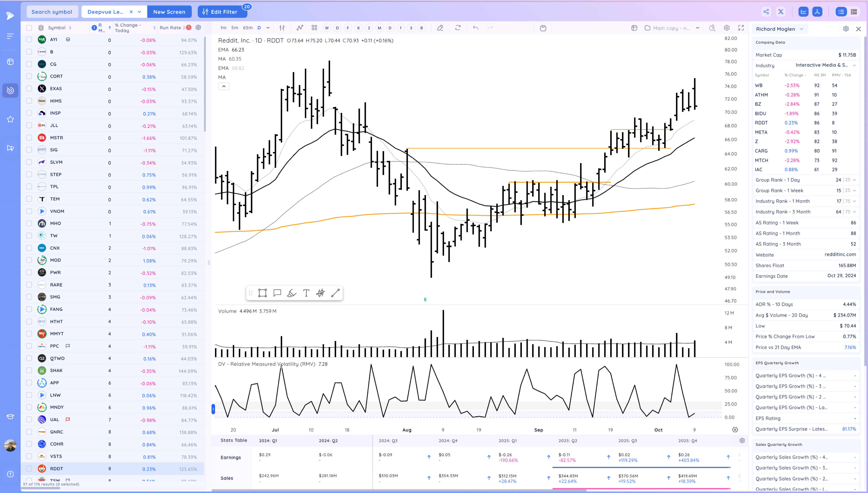Select the rectangle drawing tool
This screenshot has width=868, height=493.
(x=263, y=293)
